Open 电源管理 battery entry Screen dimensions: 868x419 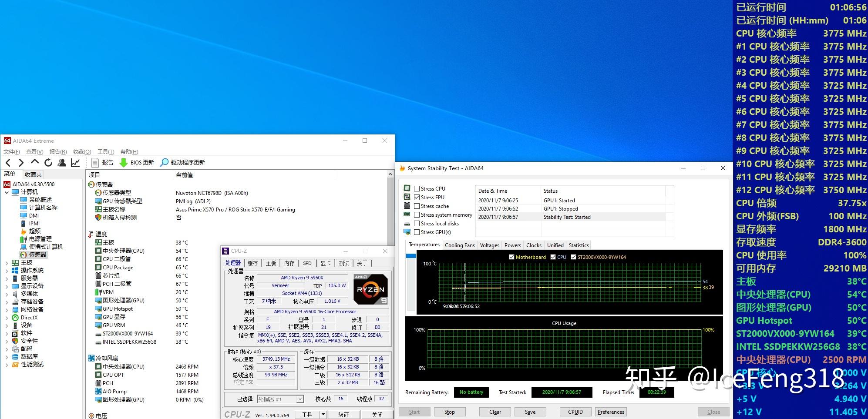click(x=40, y=239)
